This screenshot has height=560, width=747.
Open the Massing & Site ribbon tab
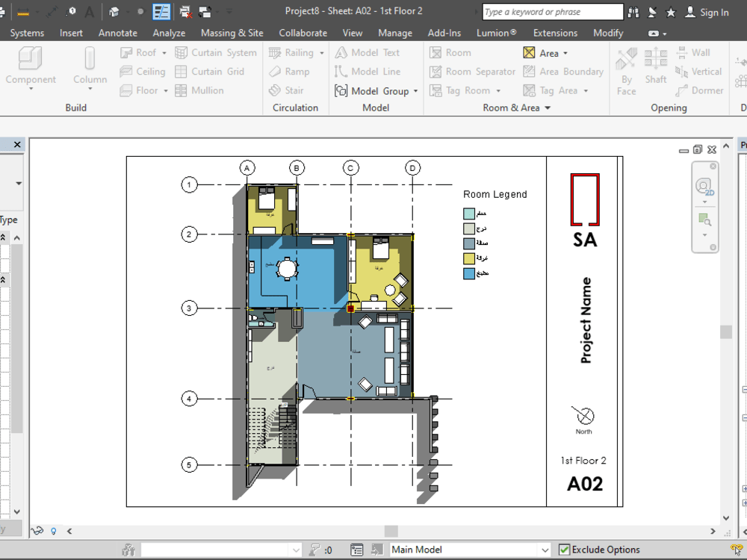pos(232,33)
